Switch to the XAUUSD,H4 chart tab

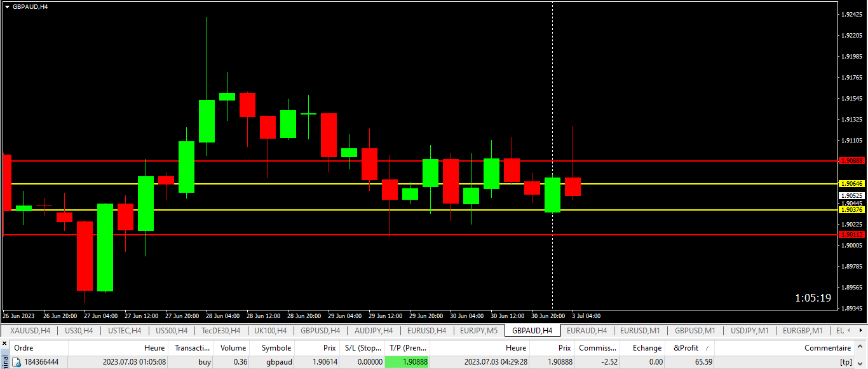(30, 331)
